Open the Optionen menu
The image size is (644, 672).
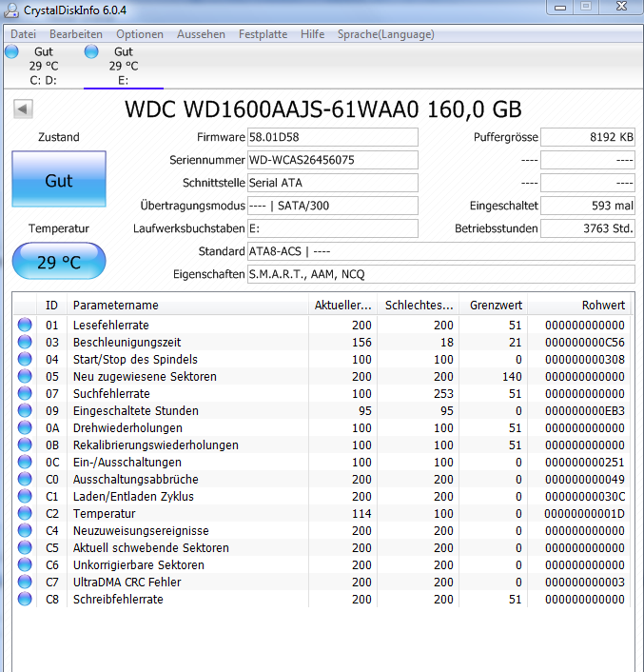(140, 34)
